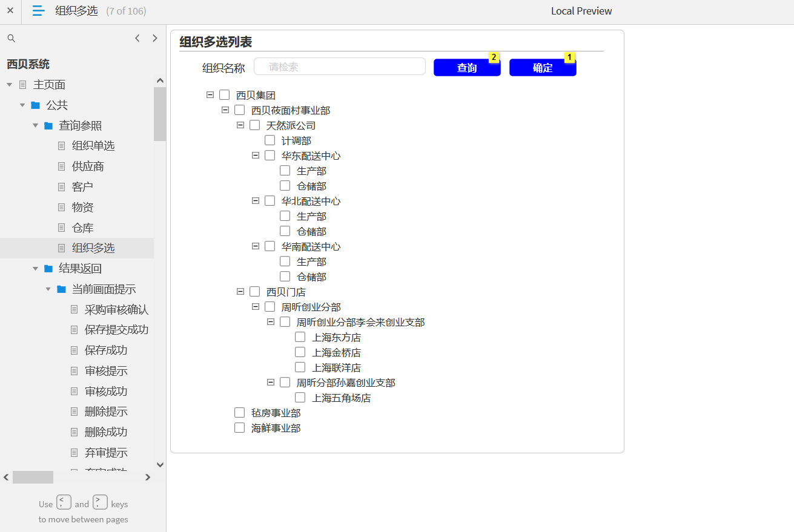Click the page icon beside 主页面
The height and width of the screenshot is (532, 794).
pos(23,85)
